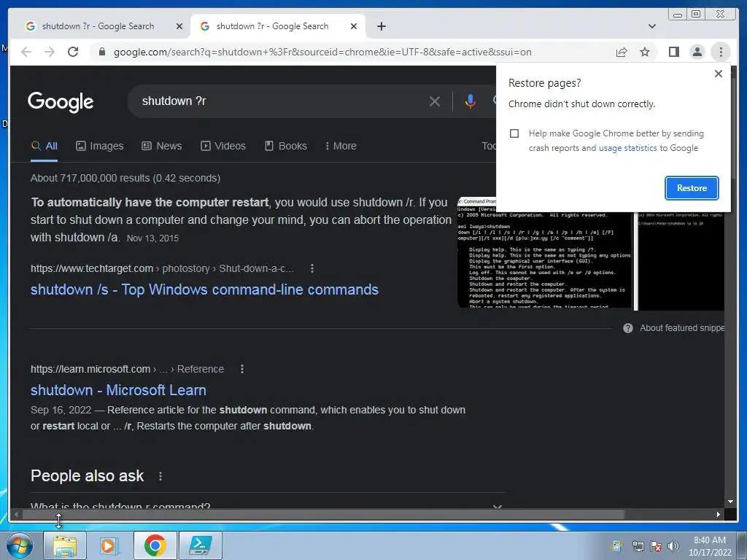The image size is (747, 560).
Task: Clear the search box text
Action: click(435, 101)
